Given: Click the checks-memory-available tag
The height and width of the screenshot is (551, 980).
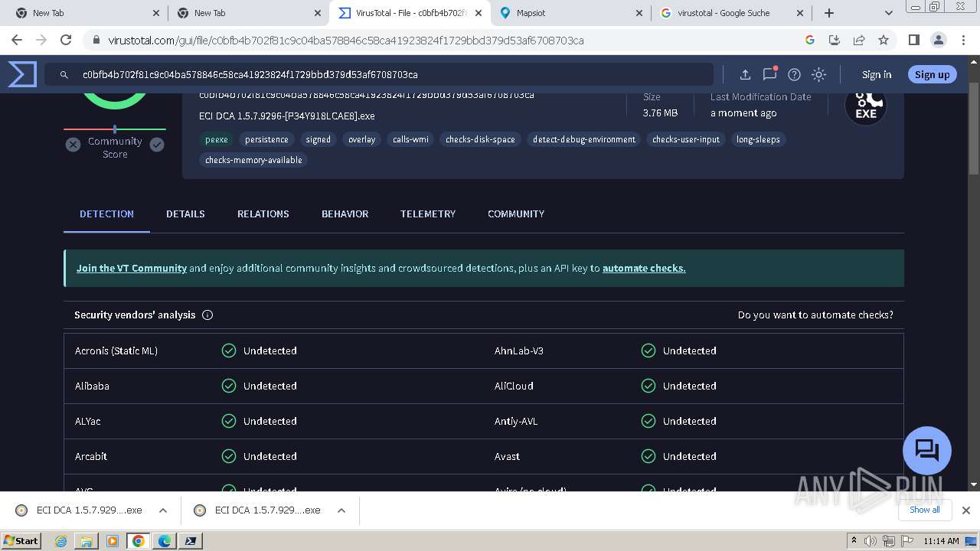Looking at the screenshot, I should pyautogui.click(x=253, y=160).
